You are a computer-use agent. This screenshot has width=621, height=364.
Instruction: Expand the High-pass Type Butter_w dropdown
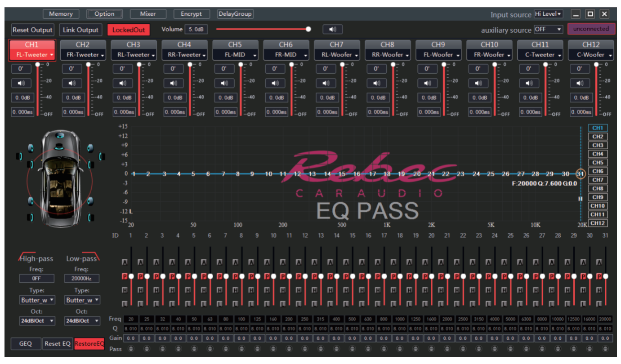[37, 300]
